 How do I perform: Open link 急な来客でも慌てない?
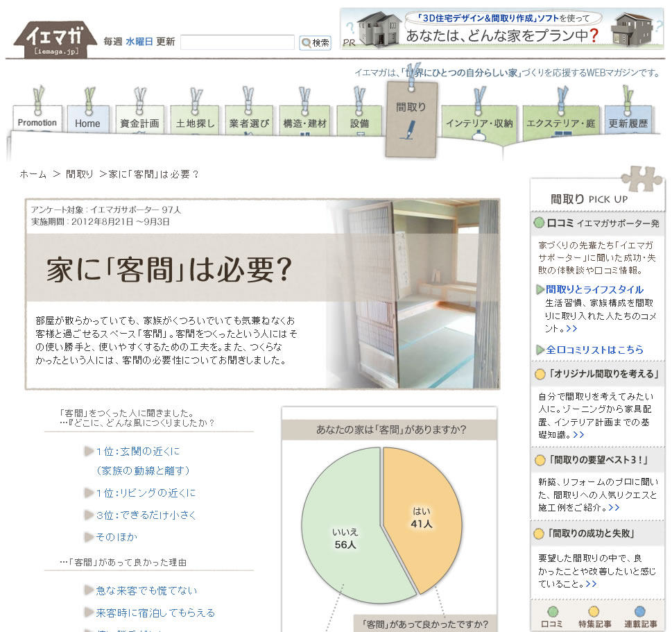click(146, 590)
